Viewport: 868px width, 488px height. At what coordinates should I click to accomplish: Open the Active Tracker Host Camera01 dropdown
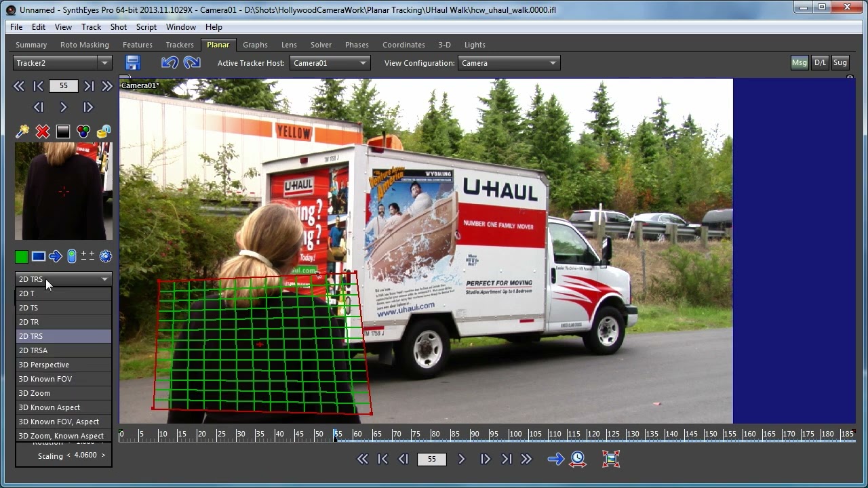click(x=330, y=63)
